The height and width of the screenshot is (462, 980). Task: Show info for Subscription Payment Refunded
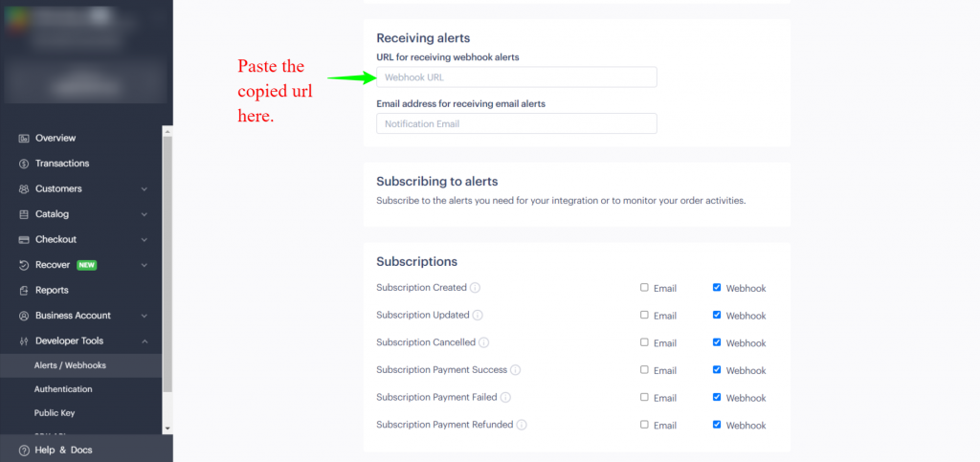tap(522, 425)
